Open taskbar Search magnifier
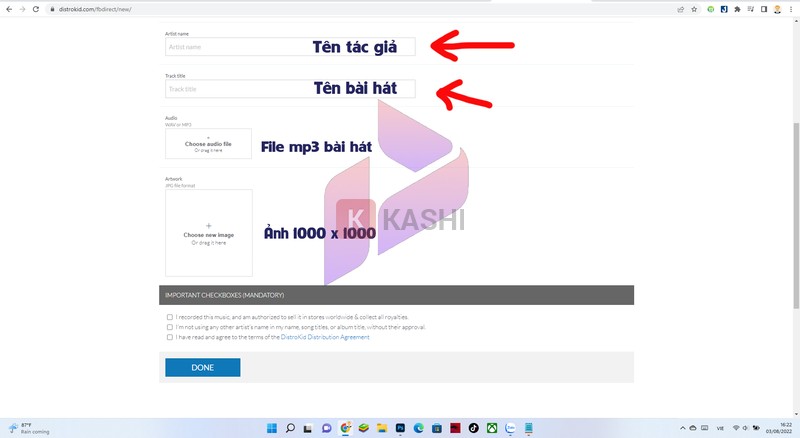The height and width of the screenshot is (438, 800). pos(290,428)
